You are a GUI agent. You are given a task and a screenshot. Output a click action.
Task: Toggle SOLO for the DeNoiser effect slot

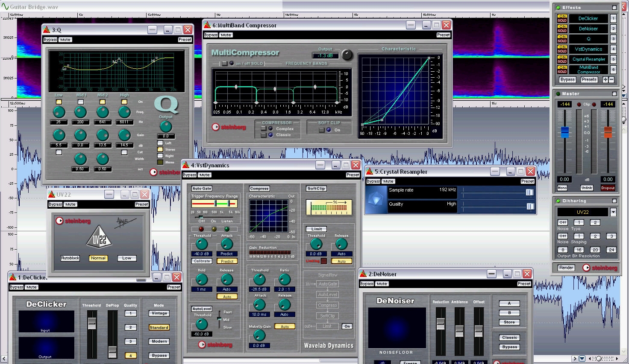point(562,31)
